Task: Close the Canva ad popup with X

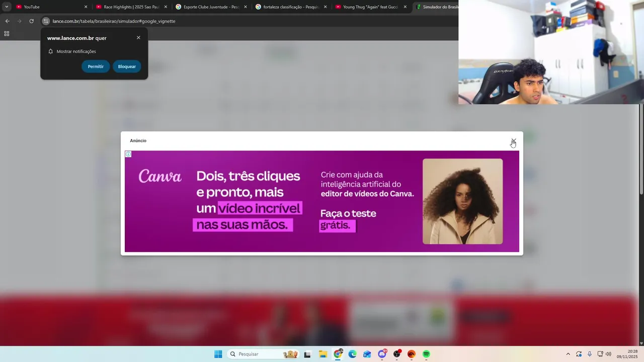Action: 513,141
